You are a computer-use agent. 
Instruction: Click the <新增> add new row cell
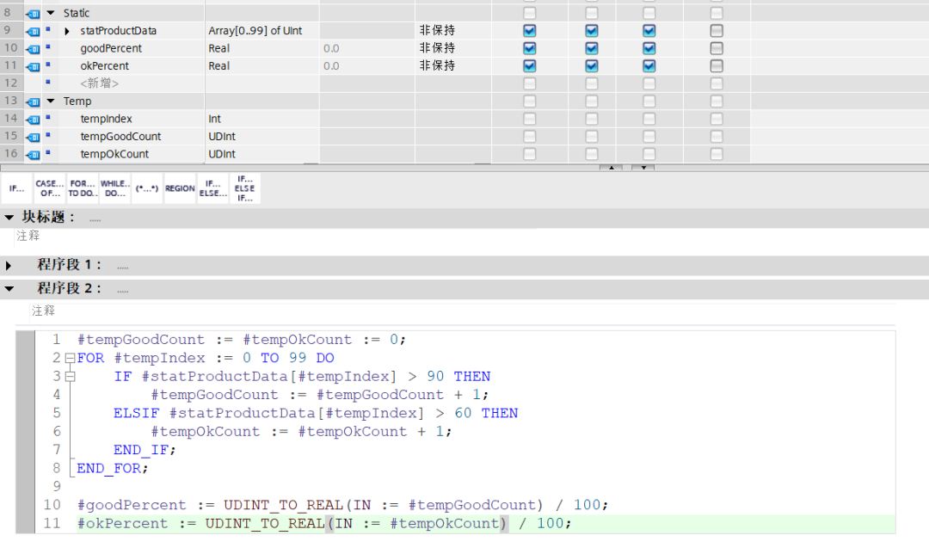click(x=100, y=83)
